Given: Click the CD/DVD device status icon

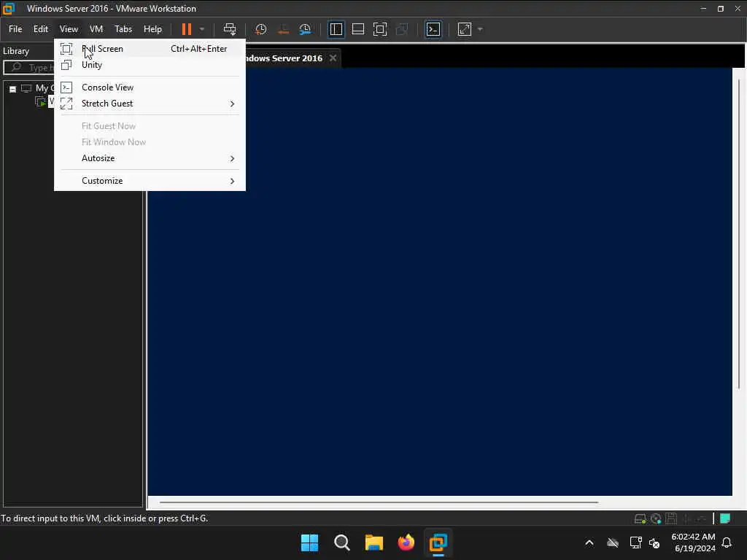Looking at the screenshot, I should tap(656, 518).
